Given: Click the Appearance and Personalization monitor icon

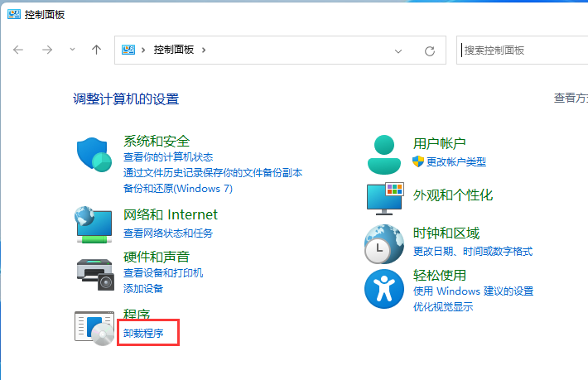Looking at the screenshot, I should [385, 199].
